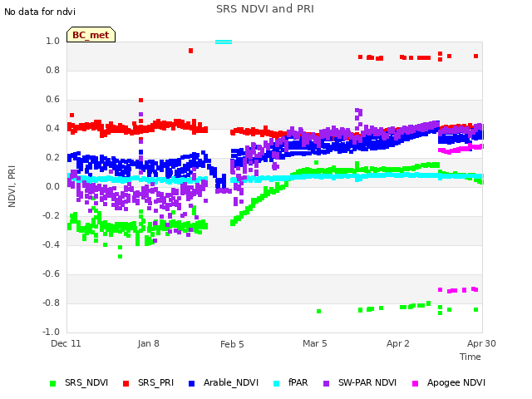Click the green SRS_NDVI legend swatch
The width and height of the screenshot is (532, 399).
(x=52, y=383)
